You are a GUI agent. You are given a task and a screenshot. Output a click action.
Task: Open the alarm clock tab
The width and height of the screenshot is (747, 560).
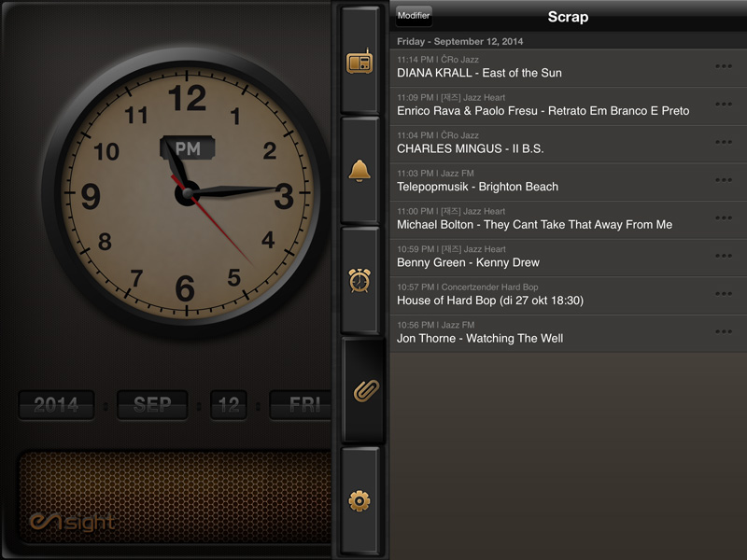[x=359, y=280]
